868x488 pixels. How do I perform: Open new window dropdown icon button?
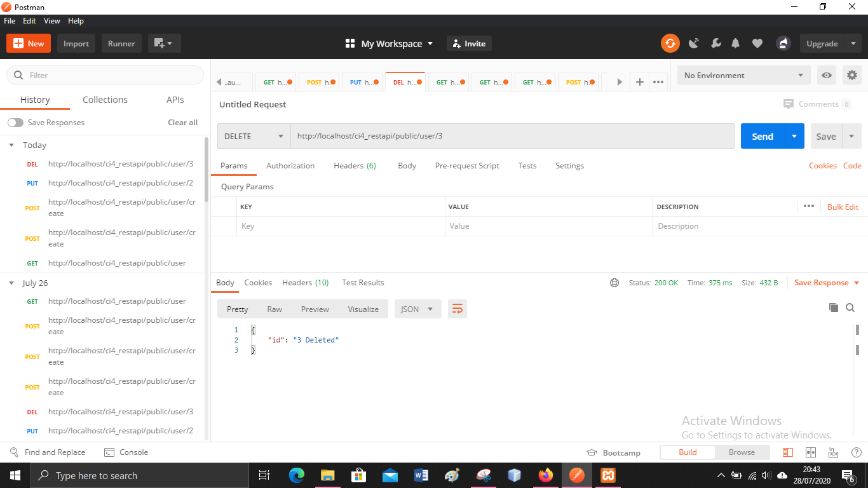click(x=165, y=43)
